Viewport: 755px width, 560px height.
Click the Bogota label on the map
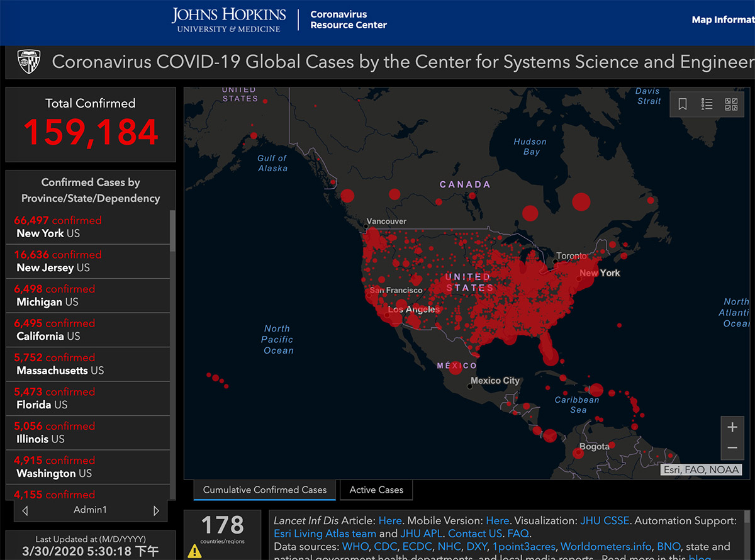[595, 447]
